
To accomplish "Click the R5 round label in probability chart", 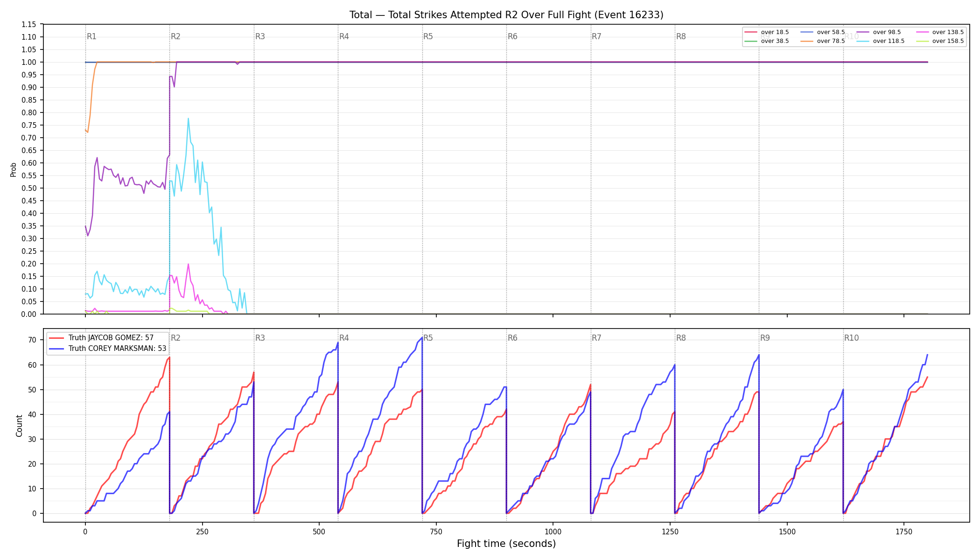I will click(428, 36).
